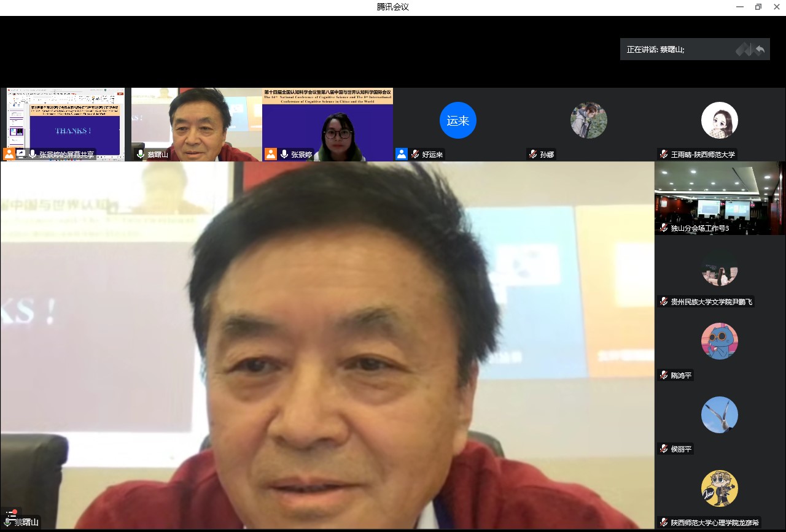This screenshot has height=532, width=786.
Task: Click the 正在讲话: 蔡曙山 speaking indicator text
Action: pyautogui.click(x=655, y=50)
